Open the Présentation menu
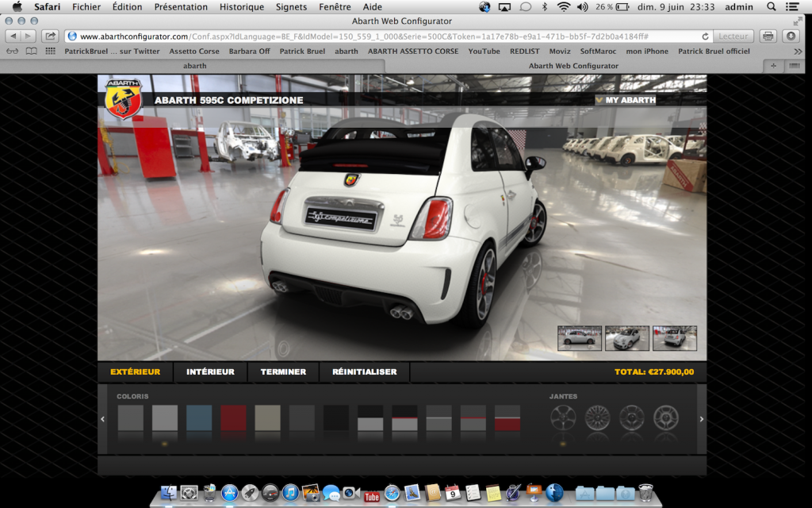812x508 pixels. click(181, 6)
